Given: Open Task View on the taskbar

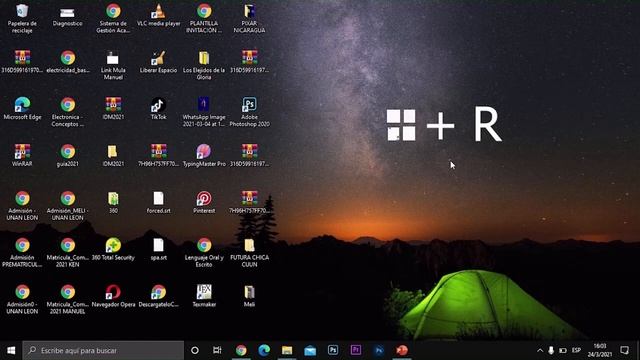Looking at the screenshot, I should (x=217, y=350).
